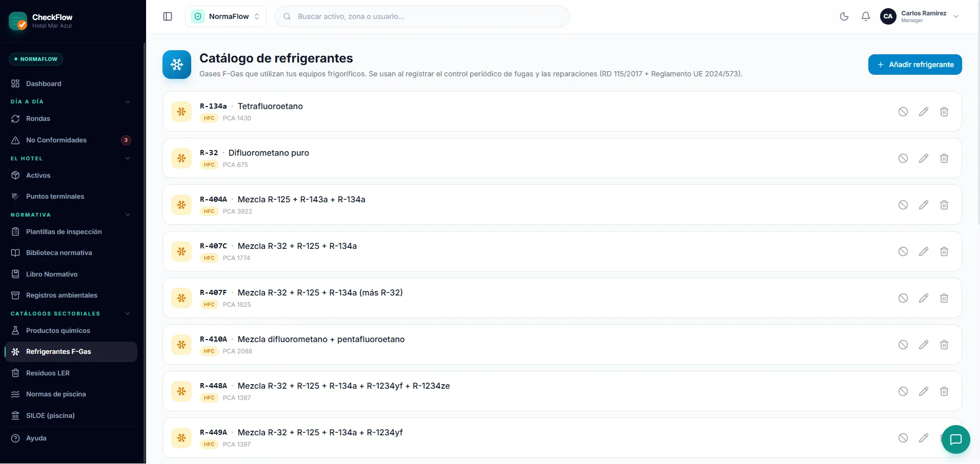Edit refrigerant R-134a pencil icon
Screen dimensions: 980x464
pyautogui.click(x=924, y=112)
